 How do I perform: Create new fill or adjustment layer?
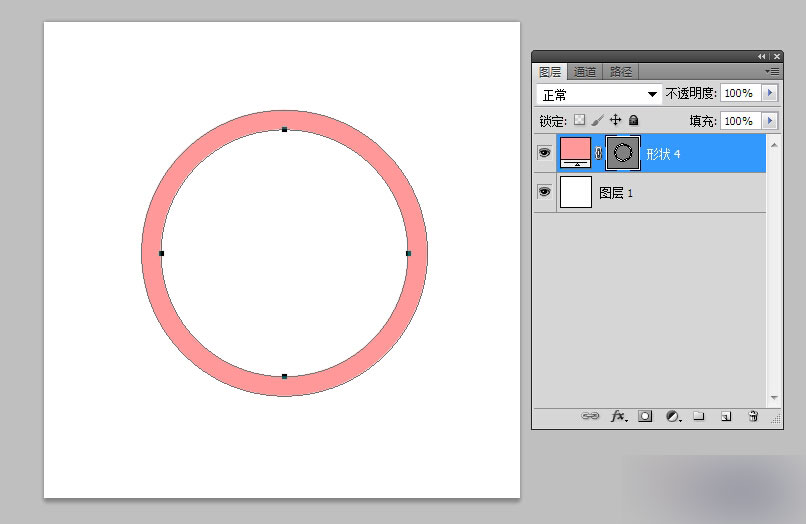(x=673, y=416)
